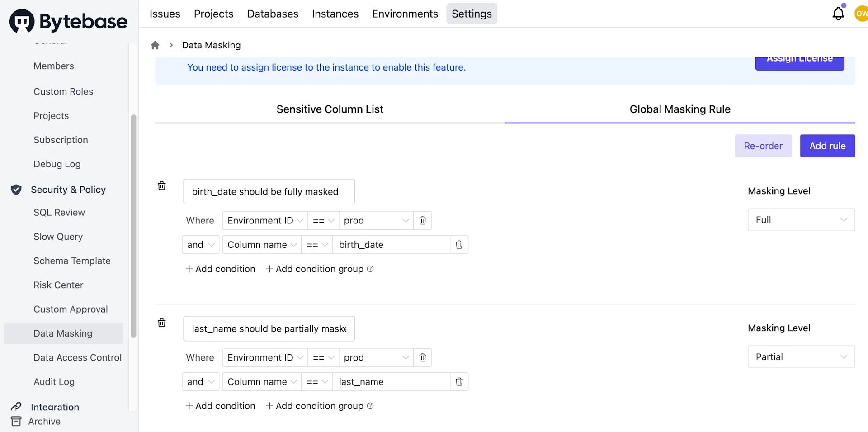The image size is (868, 432).
Task: Click help icon beside last_name rule's condition group
Action: pos(370,406)
